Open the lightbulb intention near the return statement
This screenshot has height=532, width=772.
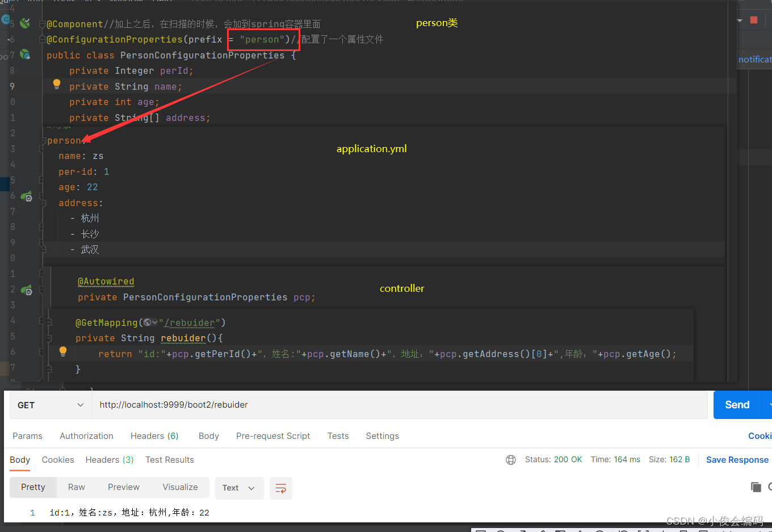click(62, 351)
